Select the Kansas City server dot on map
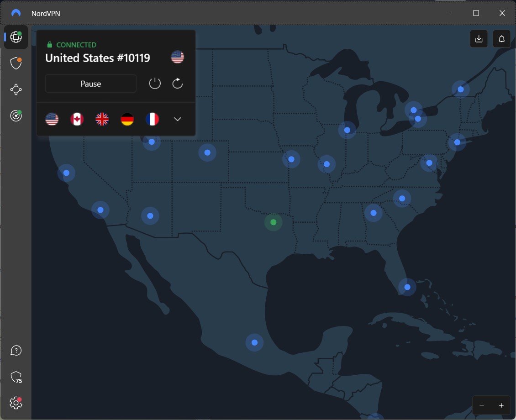516x420 pixels. 291,159
